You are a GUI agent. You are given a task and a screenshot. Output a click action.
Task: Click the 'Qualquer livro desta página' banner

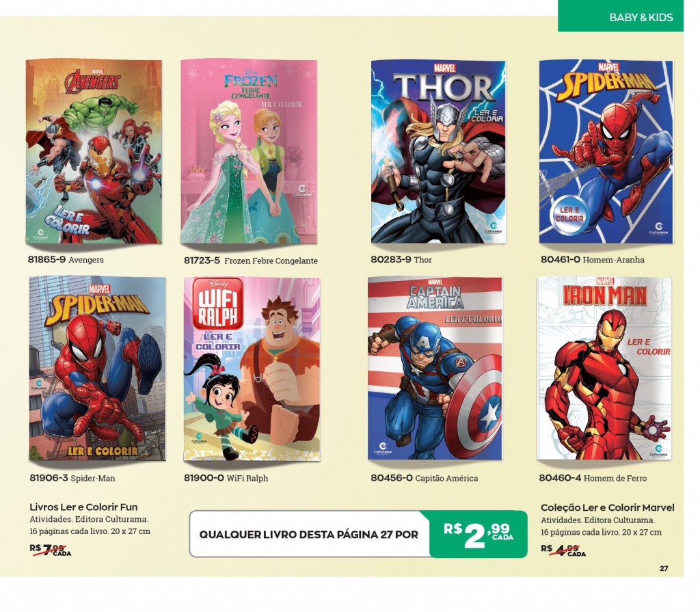pyautogui.click(x=358, y=534)
